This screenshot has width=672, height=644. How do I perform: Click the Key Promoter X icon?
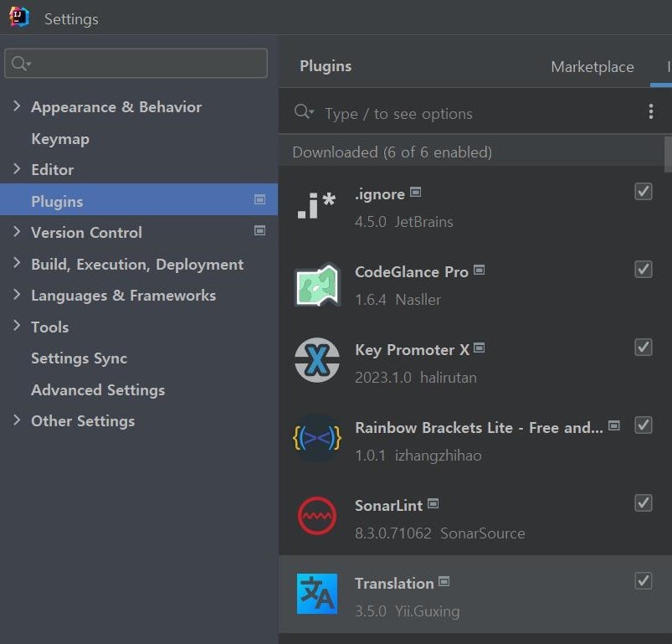tap(317, 360)
